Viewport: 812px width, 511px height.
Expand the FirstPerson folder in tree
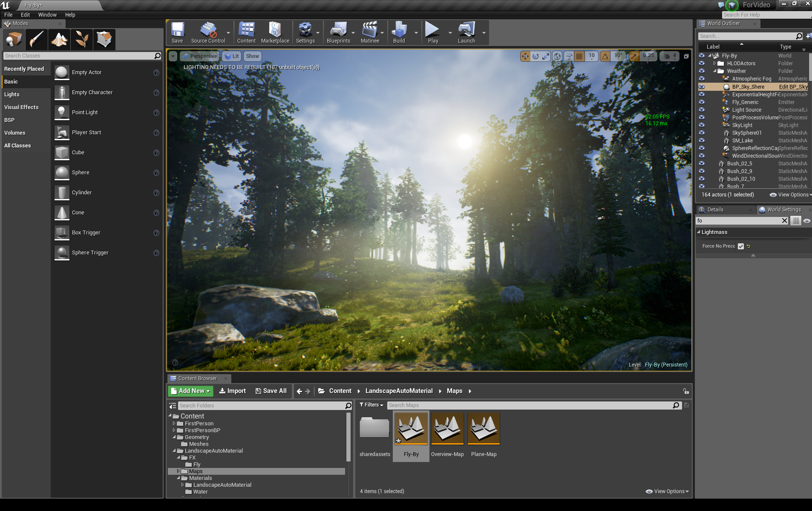point(174,424)
